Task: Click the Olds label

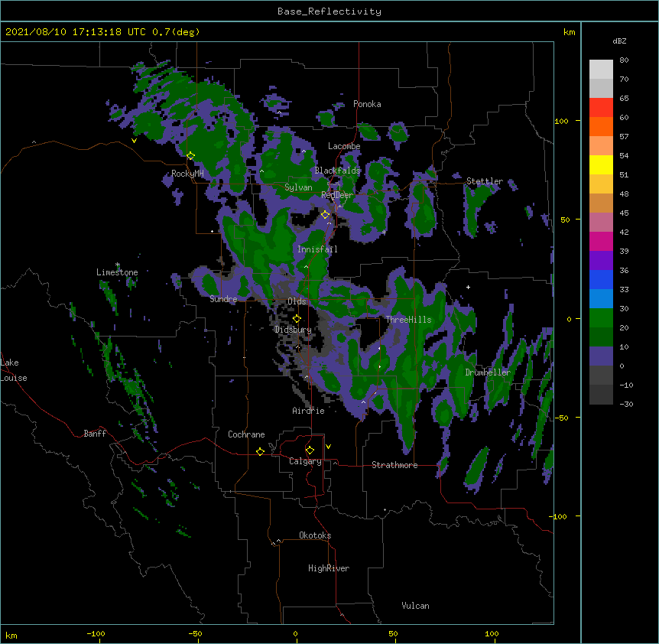Action: point(297,301)
